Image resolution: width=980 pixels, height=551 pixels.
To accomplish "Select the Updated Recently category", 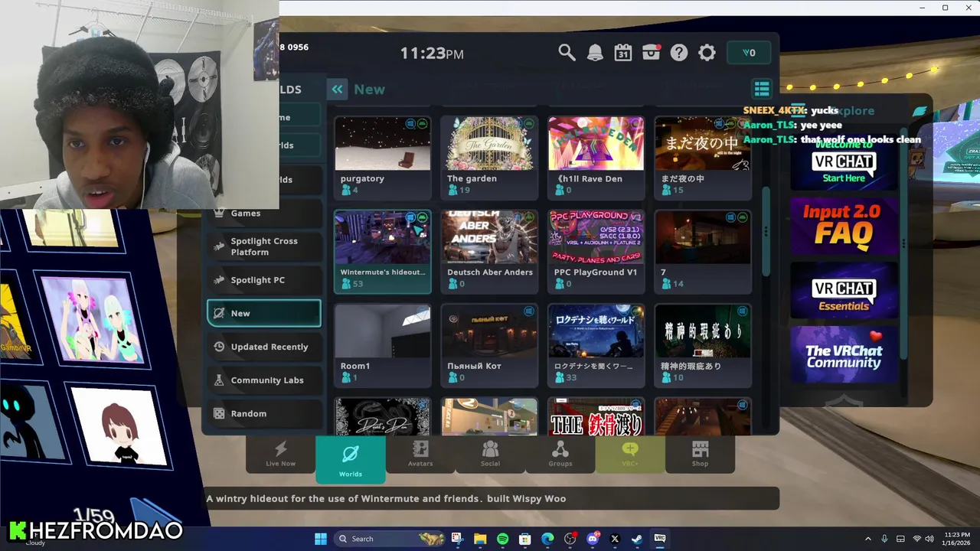I will 264,347.
